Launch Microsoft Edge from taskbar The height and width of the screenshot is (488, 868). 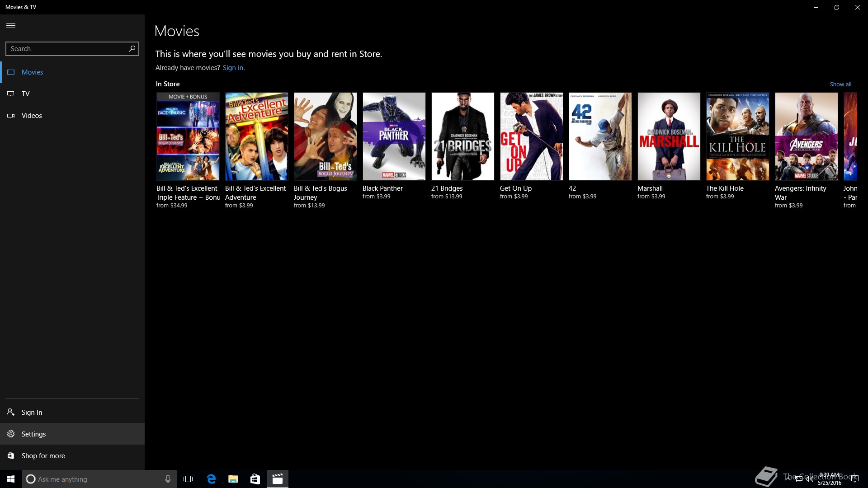[x=211, y=479]
